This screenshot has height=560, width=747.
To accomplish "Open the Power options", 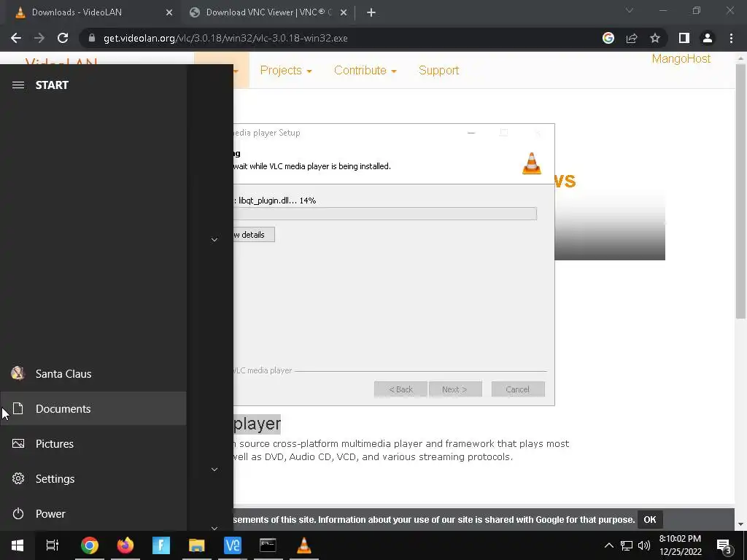I will point(93,514).
